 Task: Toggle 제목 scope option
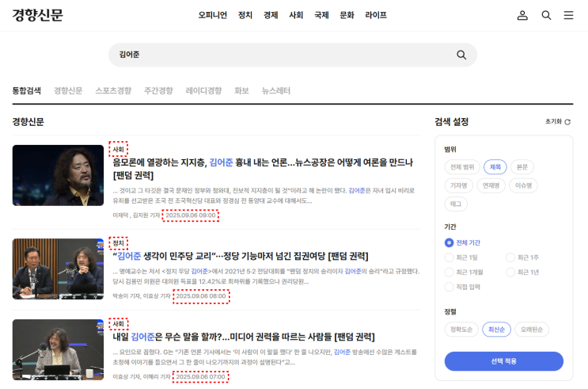point(495,167)
